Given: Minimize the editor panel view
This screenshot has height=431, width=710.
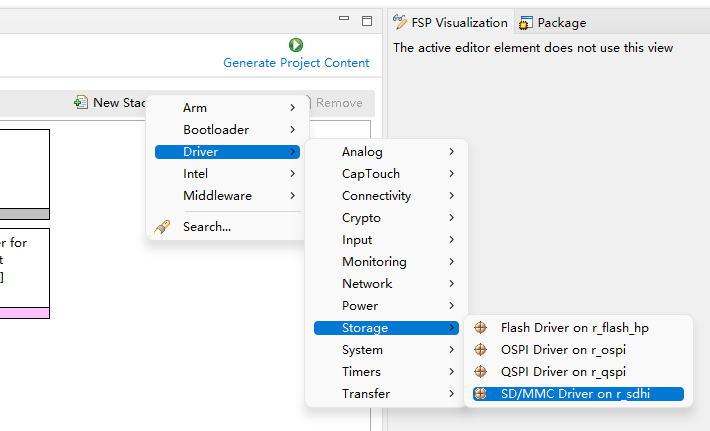Looking at the screenshot, I should coord(344,21).
